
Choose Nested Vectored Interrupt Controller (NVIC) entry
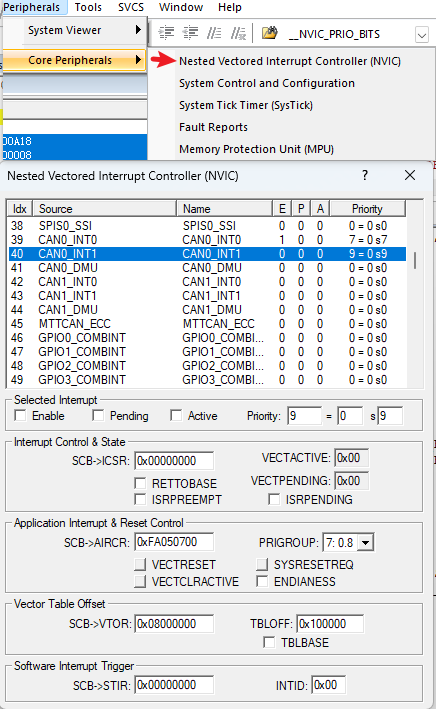(x=290, y=61)
